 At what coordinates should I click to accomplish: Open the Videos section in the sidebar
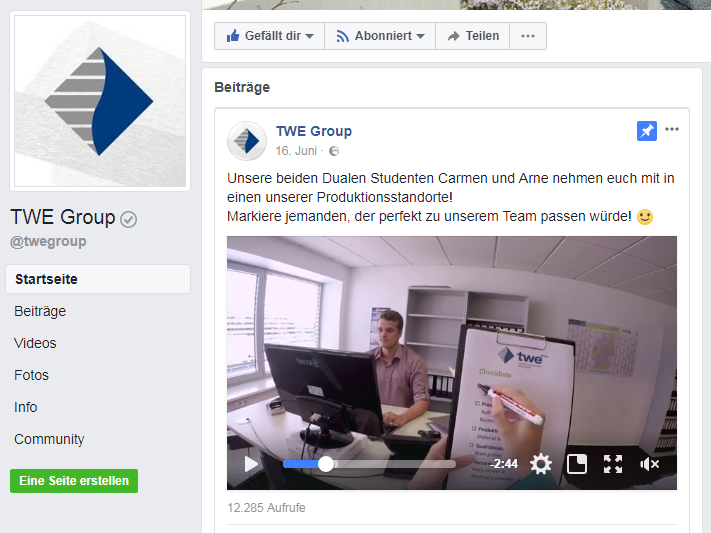35,343
